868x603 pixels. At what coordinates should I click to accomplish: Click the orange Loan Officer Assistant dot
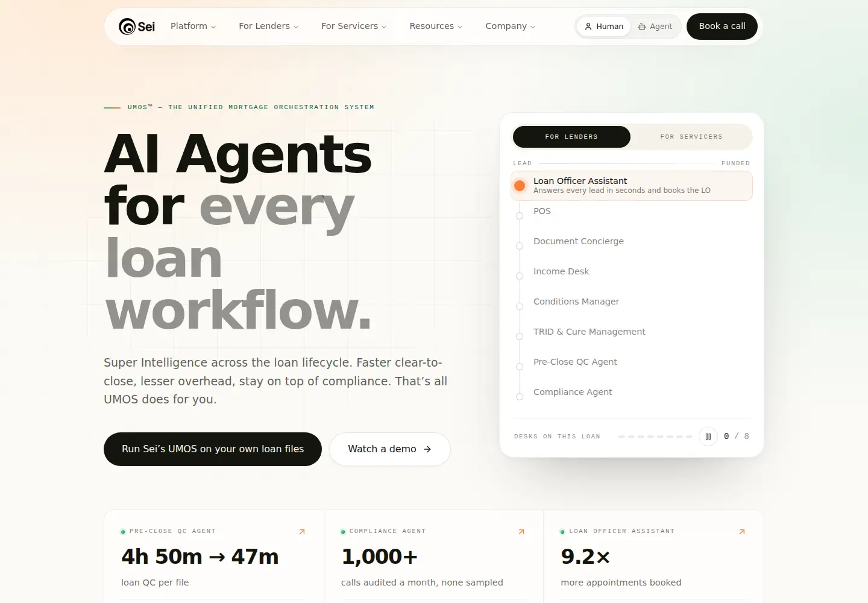[520, 186]
